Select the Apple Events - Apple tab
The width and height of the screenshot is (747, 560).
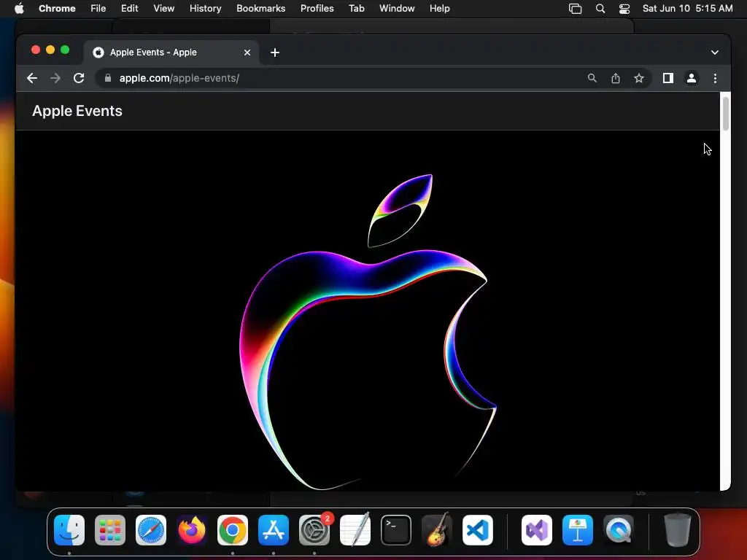click(x=171, y=52)
